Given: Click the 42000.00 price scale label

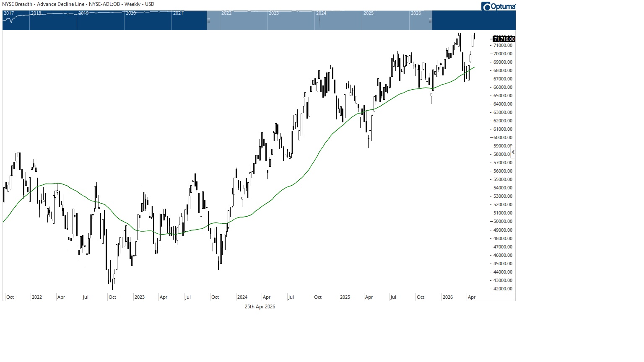Looking at the screenshot, I should (x=503, y=289).
